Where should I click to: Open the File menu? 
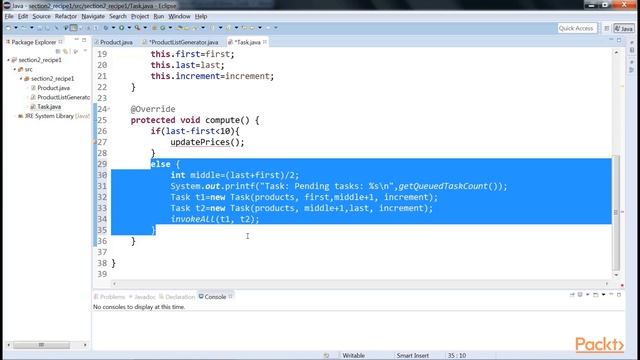(x=9, y=16)
